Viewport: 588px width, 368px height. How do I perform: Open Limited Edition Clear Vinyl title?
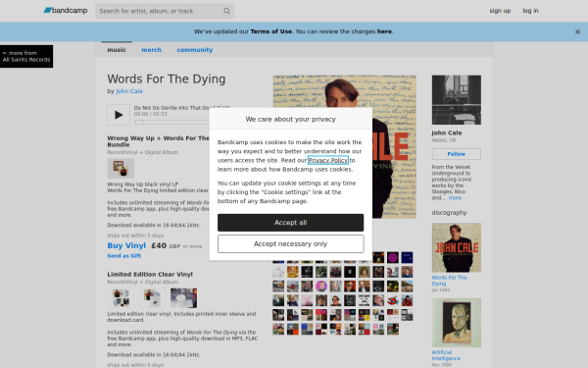click(150, 274)
